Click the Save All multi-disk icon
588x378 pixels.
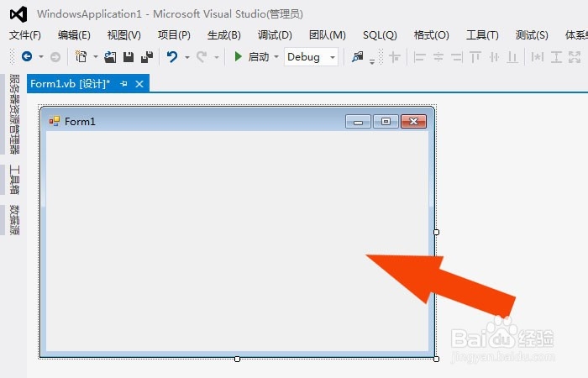click(147, 57)
